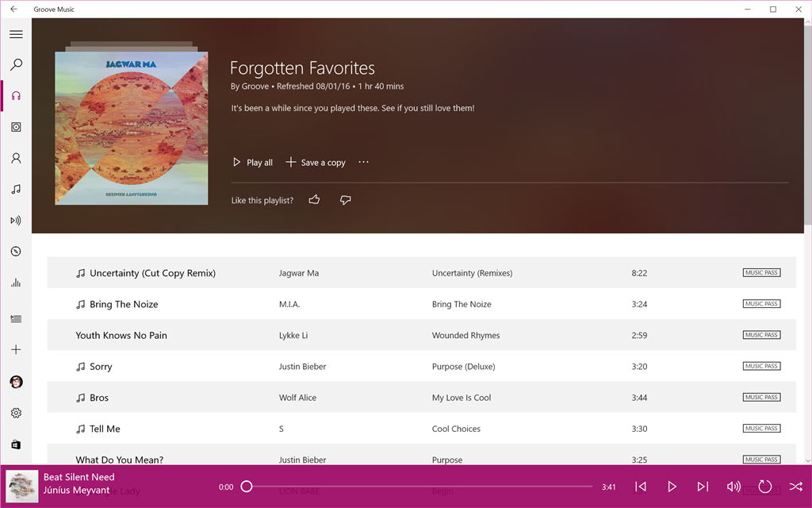Open the headphones icon in sidebar
This screenshot has width=812, height=508.
[x=16, y=96]
